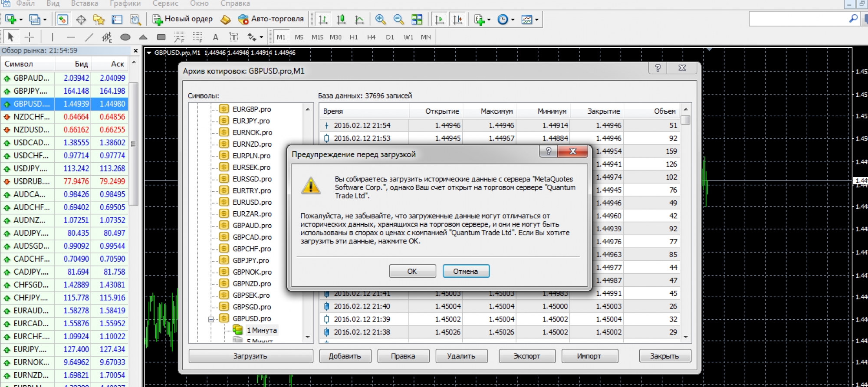The width and height of the screenshot is (868, 387).
Task: Click the quotes table scrollbar down arrow
Action: (x=686, y=337)
